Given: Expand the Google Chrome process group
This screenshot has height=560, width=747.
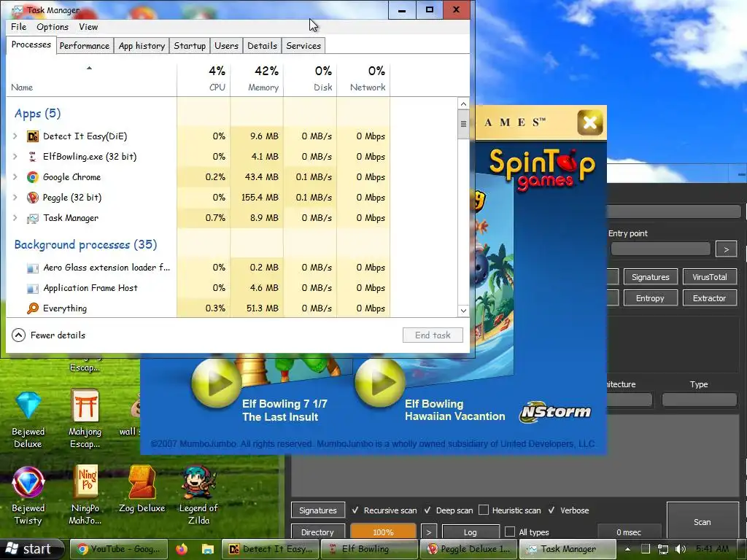Looking at the screenshot, I should pos(15,177).
